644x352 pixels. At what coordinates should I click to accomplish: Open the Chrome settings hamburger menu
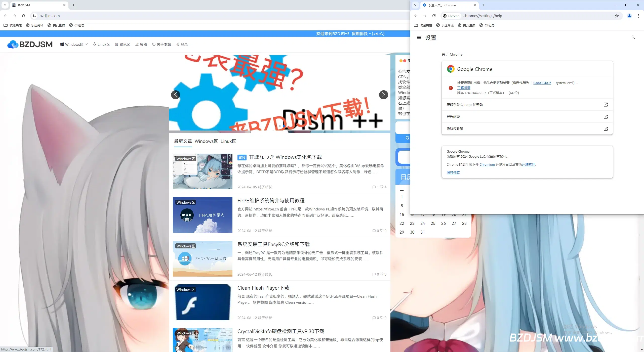pyautogui.click(x=419, y=38)
